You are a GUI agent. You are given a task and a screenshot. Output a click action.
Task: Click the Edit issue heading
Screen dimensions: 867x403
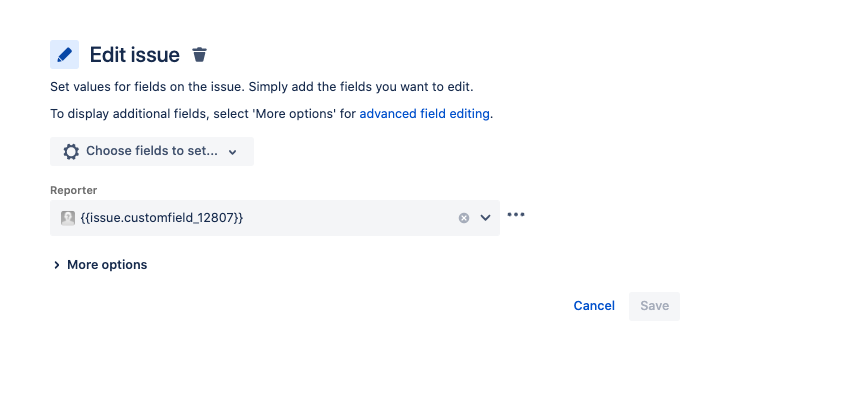[134, 55]
